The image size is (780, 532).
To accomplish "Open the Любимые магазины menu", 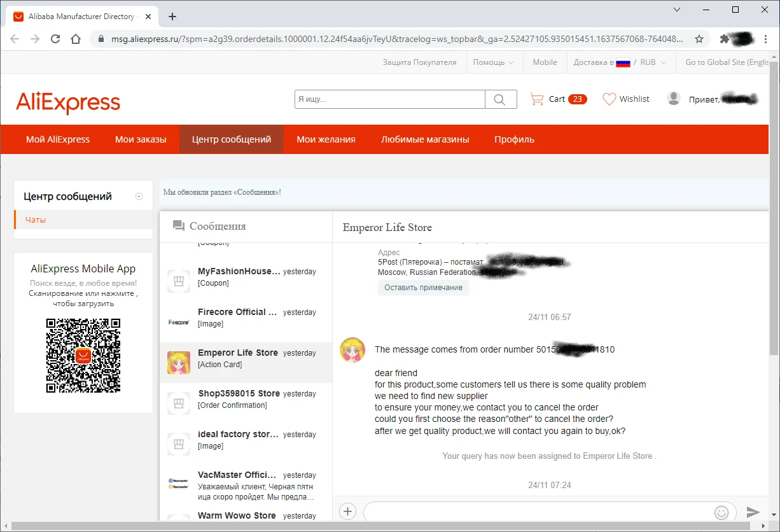I will (425, 139).
